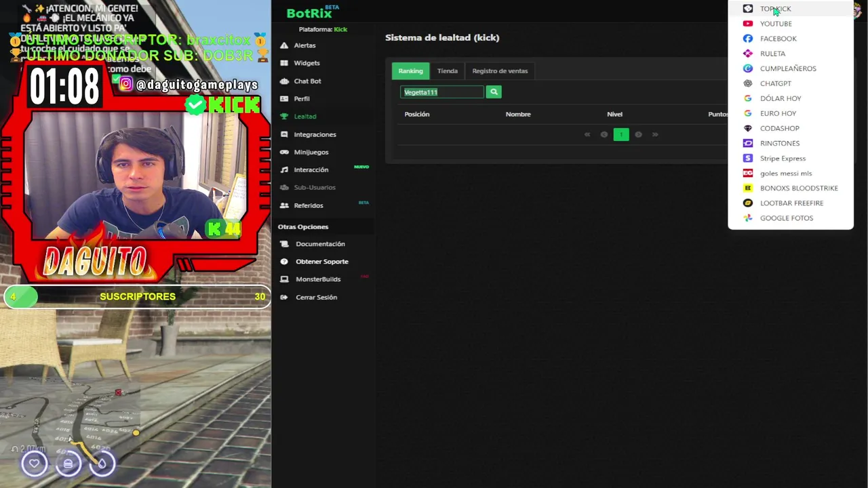Image resolution: width=868 pixels, height=488 pixels.
Task: Click the Integraciones icon in sidebar
Action: tap(284, 134)
